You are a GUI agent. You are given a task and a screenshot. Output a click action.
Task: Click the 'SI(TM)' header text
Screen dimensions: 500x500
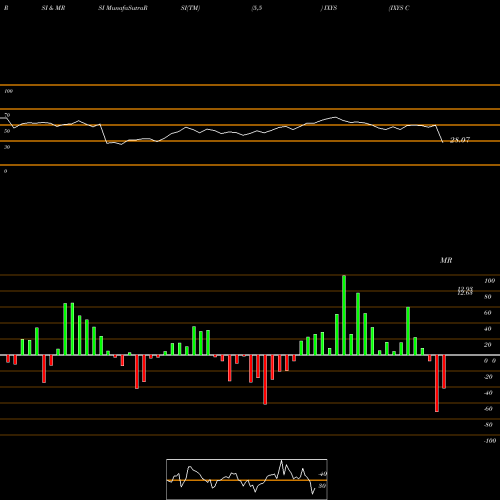tap(190, 8)
